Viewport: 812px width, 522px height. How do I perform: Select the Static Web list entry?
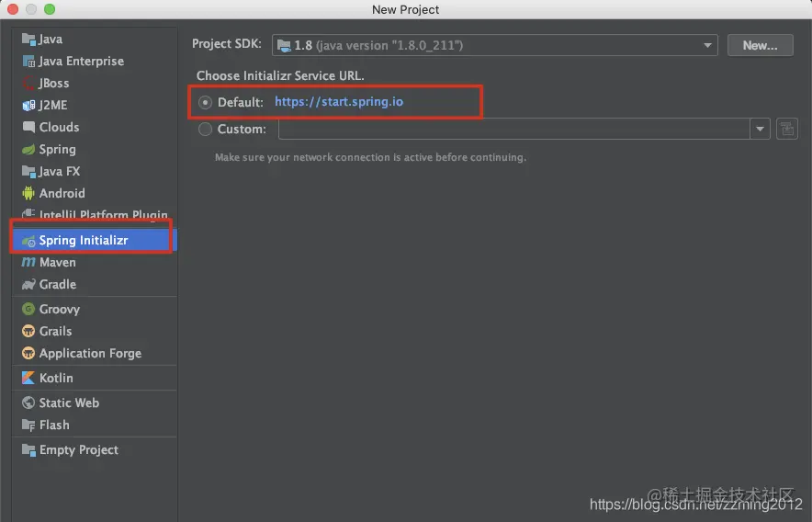(95, 403)
